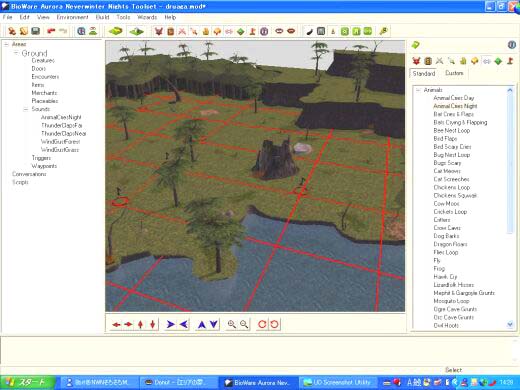Collapse the Animals category in palette
520x390 pixels.
coord(418,90)
